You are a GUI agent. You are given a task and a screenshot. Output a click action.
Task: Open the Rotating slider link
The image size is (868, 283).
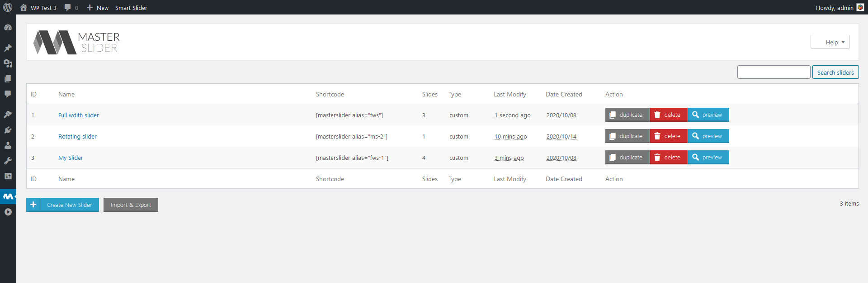coord(77,136)
